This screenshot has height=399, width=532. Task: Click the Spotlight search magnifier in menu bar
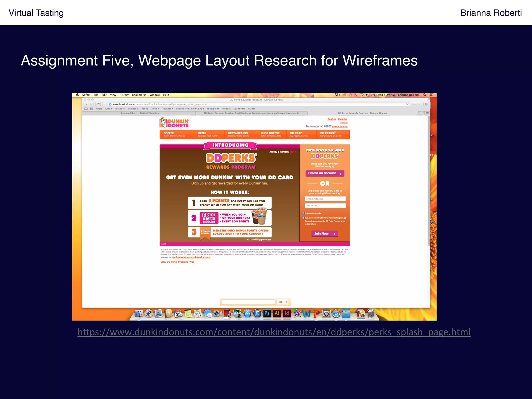point(424,95)
